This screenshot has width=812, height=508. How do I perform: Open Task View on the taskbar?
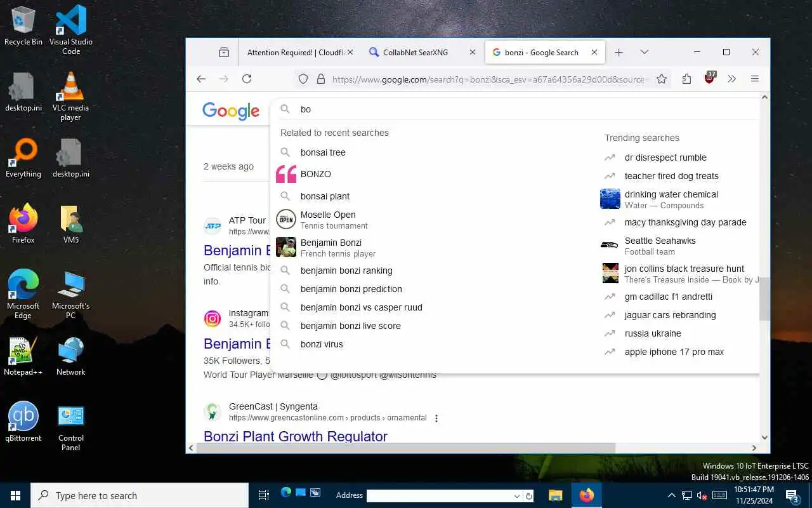click(x=264, y=495)
